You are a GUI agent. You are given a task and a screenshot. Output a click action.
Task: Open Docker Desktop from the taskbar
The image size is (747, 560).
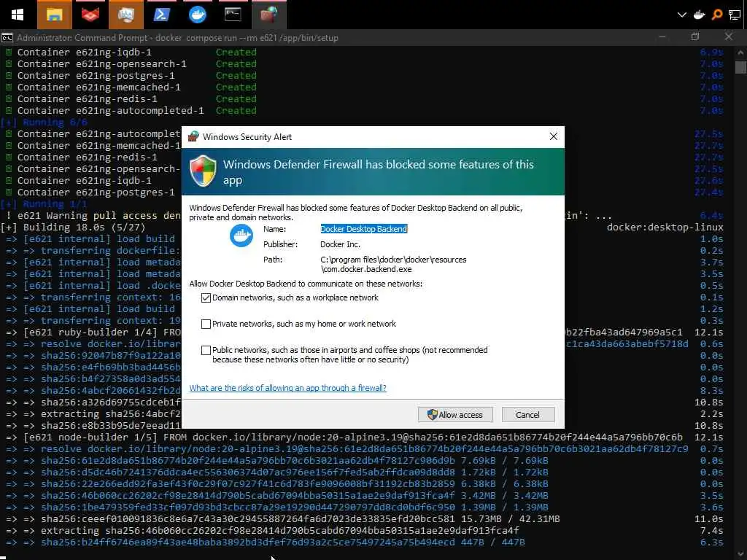(x=197, y=15)
